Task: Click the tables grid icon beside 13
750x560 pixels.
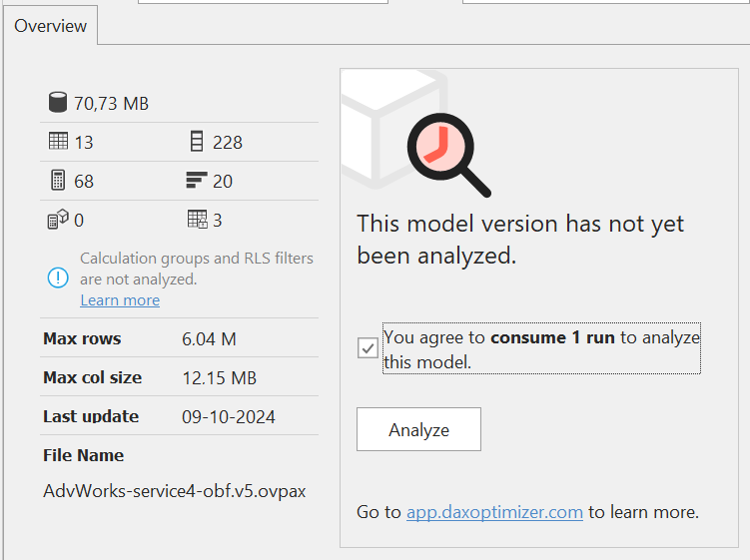Action: point(58,142)
